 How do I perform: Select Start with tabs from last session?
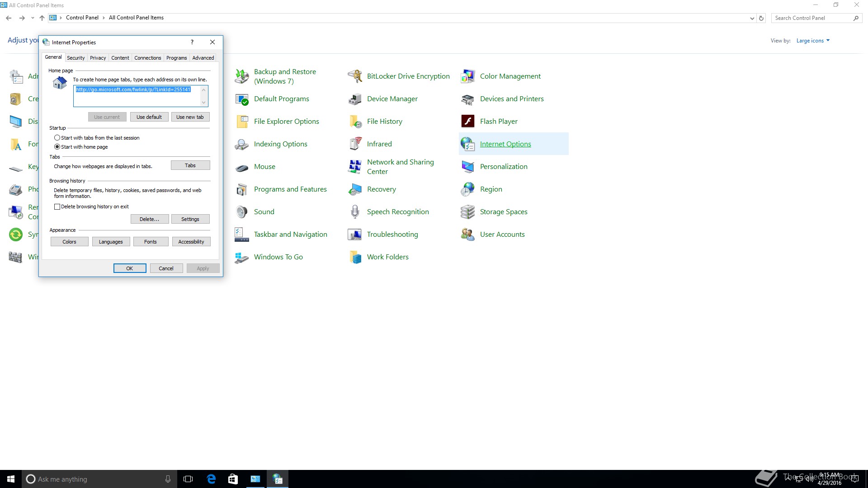pos(57,138)
